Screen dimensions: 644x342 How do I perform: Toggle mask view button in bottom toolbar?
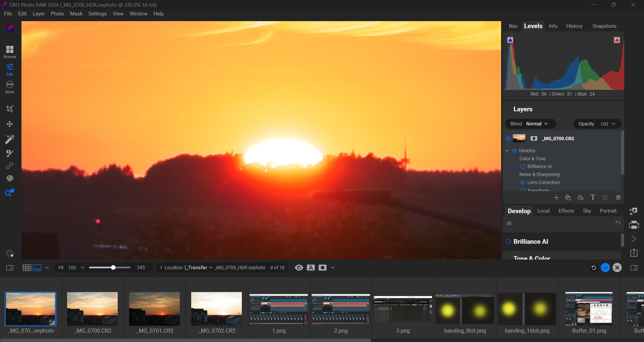coord(322,268)
